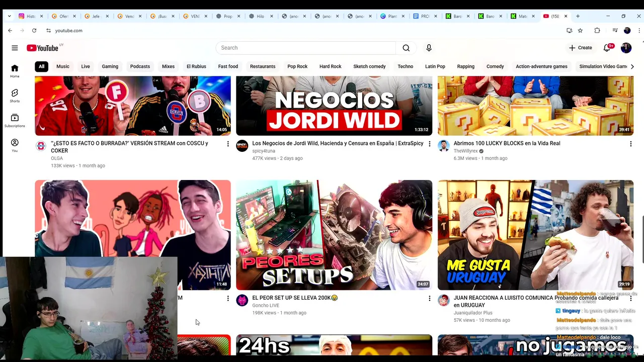The width and height of the screenshot is (644, 362).
Task: Select the Mixes filter chip
Action: (x=168, y=66)
